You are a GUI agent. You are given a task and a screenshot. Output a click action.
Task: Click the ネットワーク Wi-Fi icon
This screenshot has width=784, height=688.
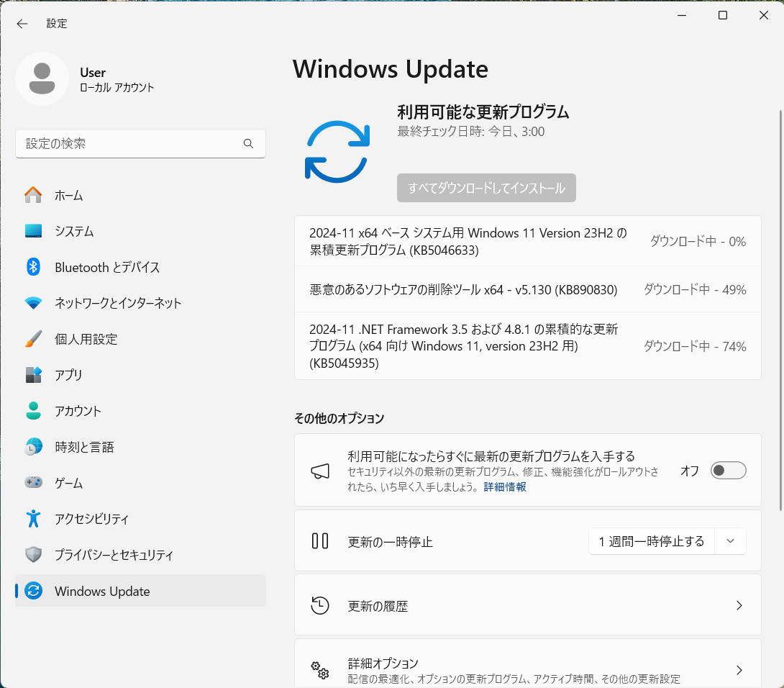point(34,303)
